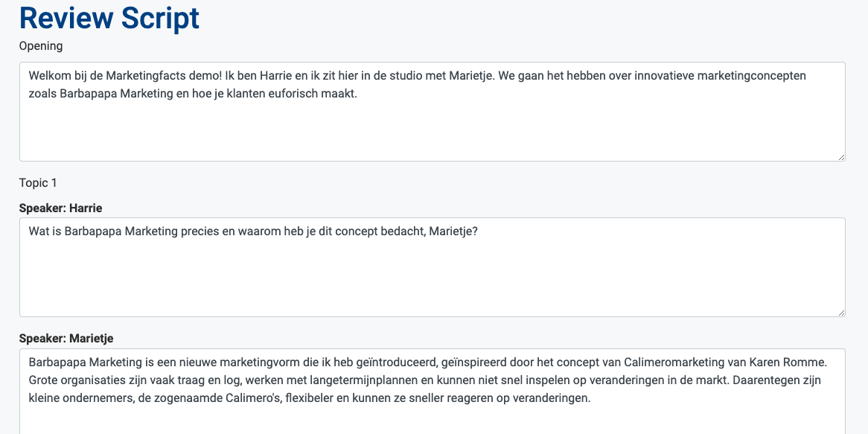Viewport: 868px width, 434px height.
Task: Place cursor on the word precies in Harrie's question
Action: click(x=202, y=232)
